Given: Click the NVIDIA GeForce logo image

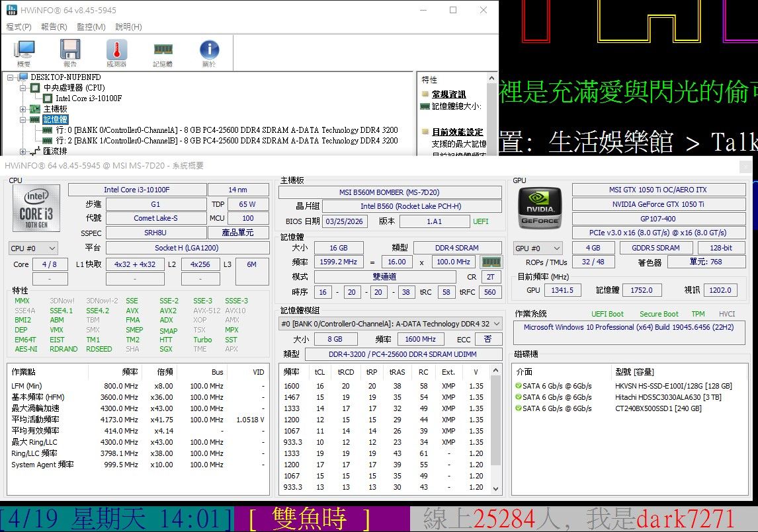Looking at the screenshot, I should 540,208.
